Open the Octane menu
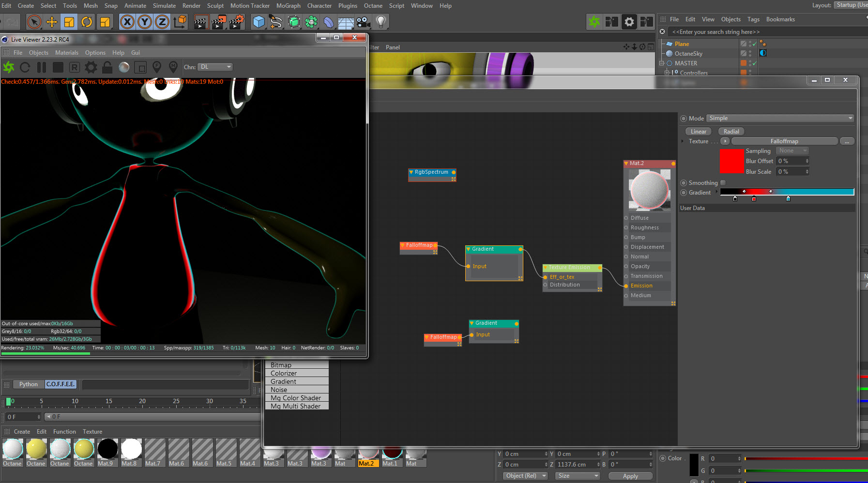Viewport: 868px width, 483px height. click(373, 6)
